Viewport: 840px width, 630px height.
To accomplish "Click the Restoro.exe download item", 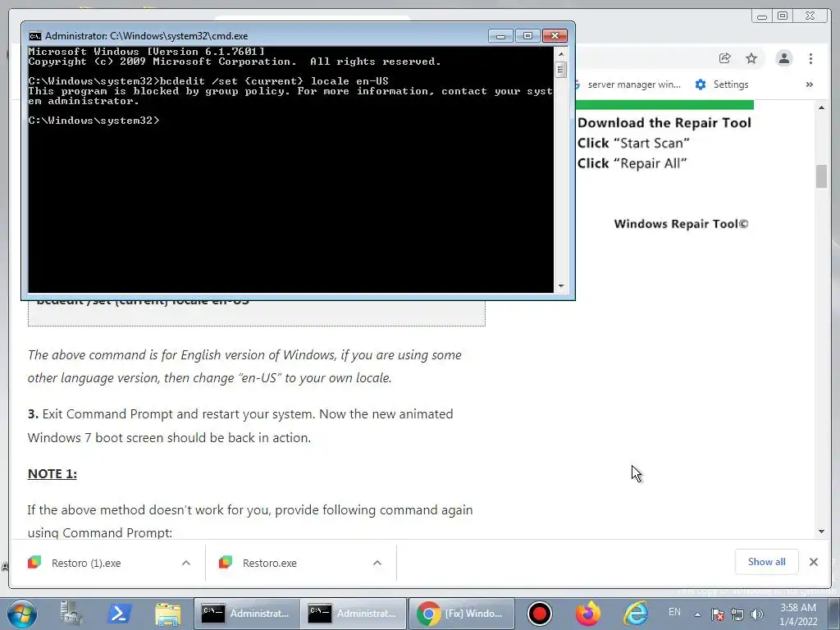I will pos(269,563).
